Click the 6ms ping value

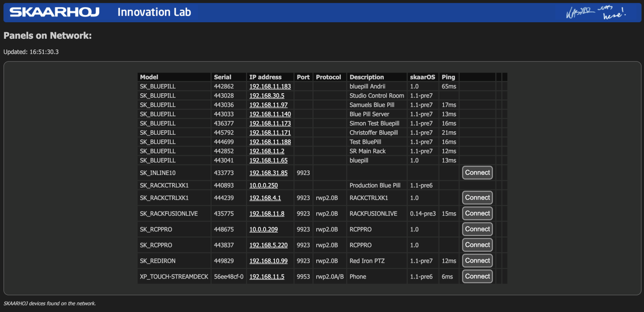(447, 276)
